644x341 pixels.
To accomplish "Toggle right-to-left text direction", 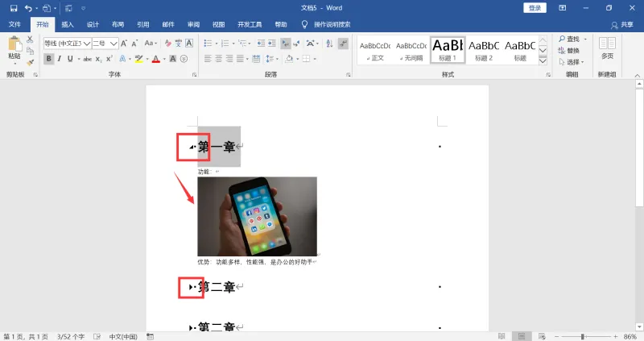I will [296, 44].
